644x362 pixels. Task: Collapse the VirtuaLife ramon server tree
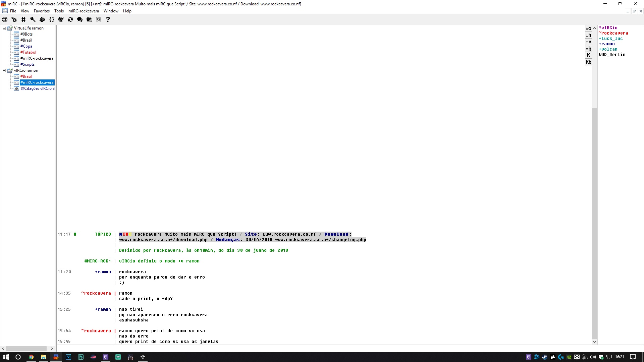click(x=4, y=28)
